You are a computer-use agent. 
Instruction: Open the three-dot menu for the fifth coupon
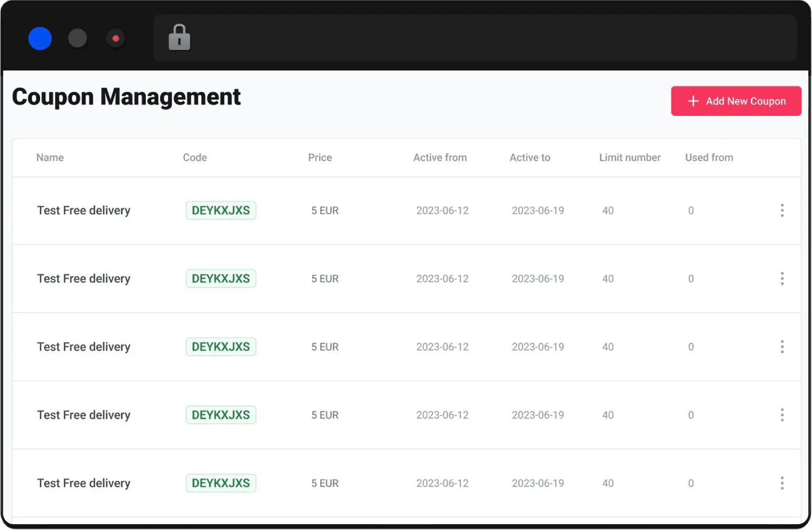(x=781, y=483)
